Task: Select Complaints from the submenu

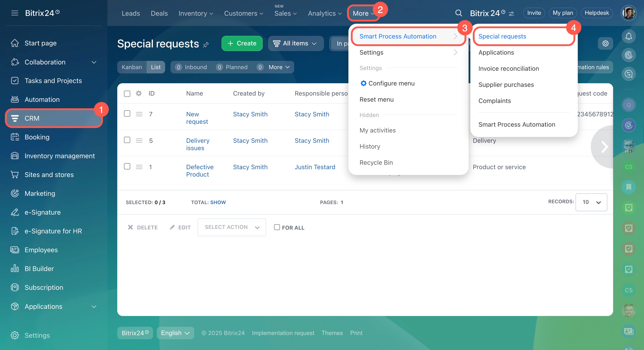Action: click(x=495, y=101)
